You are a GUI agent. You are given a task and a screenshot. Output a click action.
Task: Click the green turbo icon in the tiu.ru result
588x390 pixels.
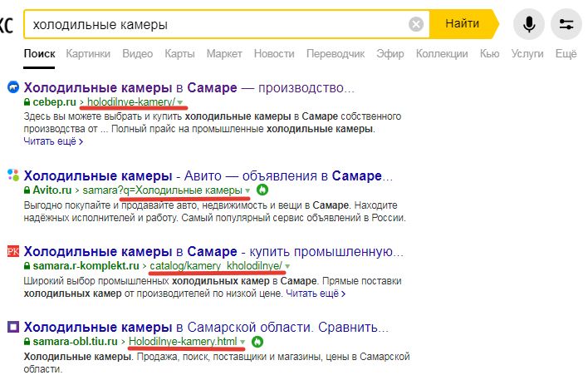point(257,342)
